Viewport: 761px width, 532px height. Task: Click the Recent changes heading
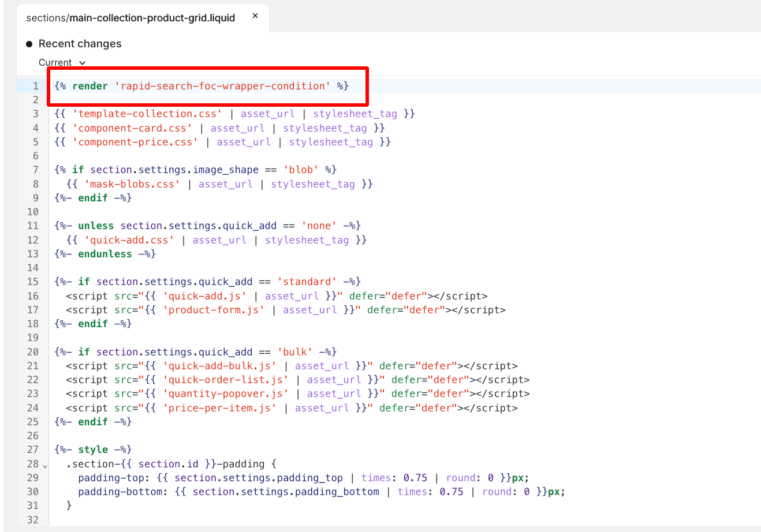(80, 44)
